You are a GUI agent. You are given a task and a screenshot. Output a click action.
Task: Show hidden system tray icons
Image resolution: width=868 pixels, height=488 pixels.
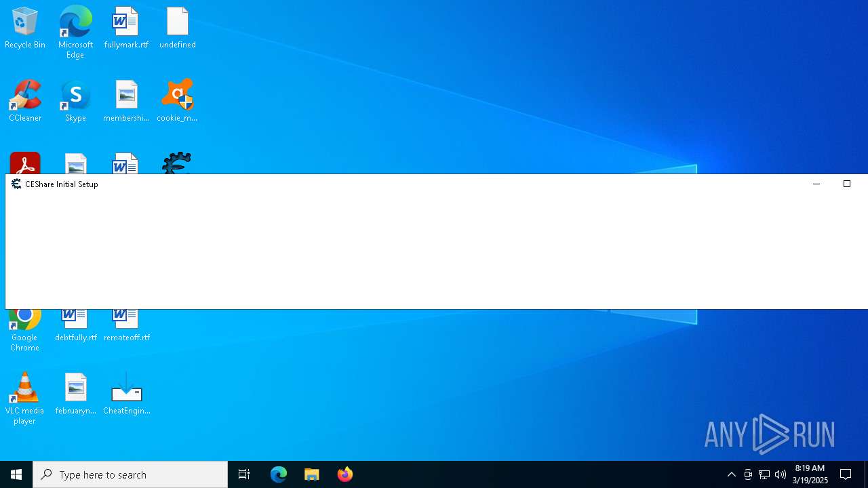[732, 474]
